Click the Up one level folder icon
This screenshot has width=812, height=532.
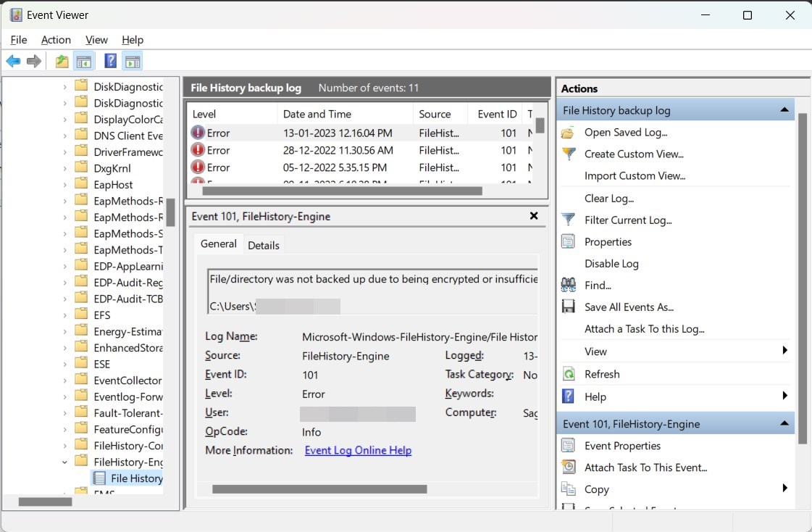coord(62,61)
